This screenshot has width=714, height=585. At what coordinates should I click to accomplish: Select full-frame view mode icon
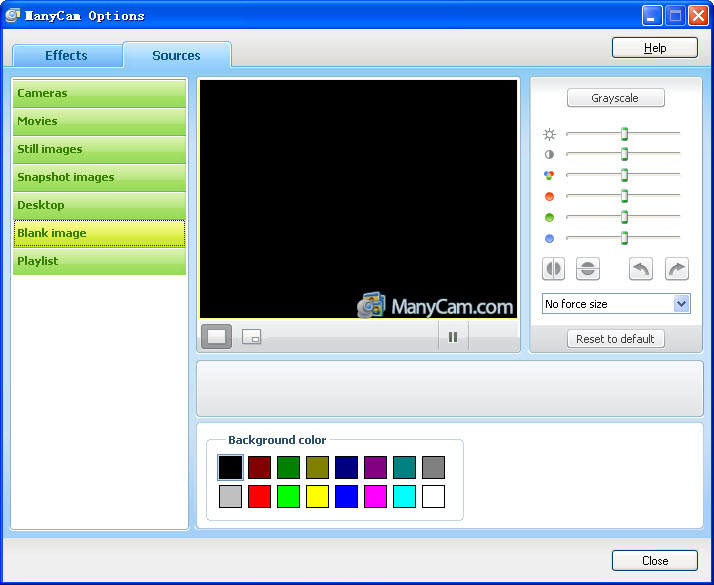(x=216, y=336)
